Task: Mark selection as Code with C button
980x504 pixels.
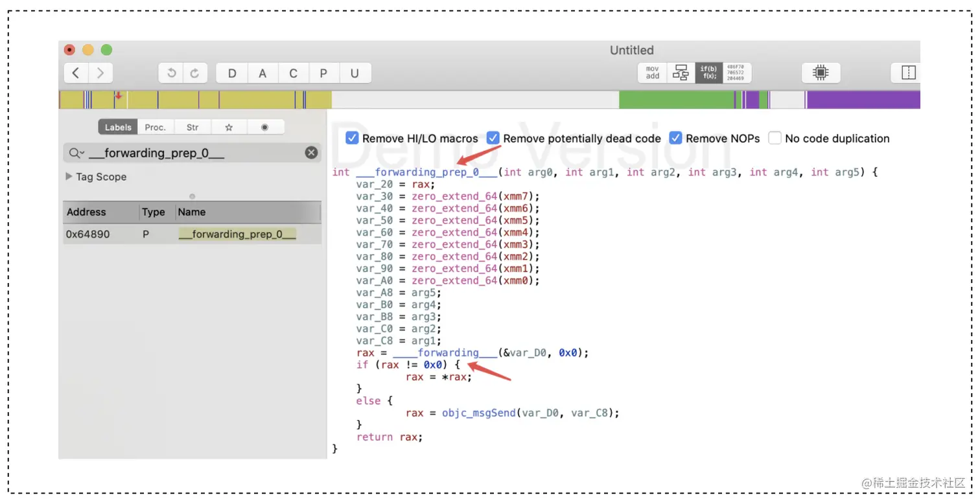Action: tap(293, 73)
